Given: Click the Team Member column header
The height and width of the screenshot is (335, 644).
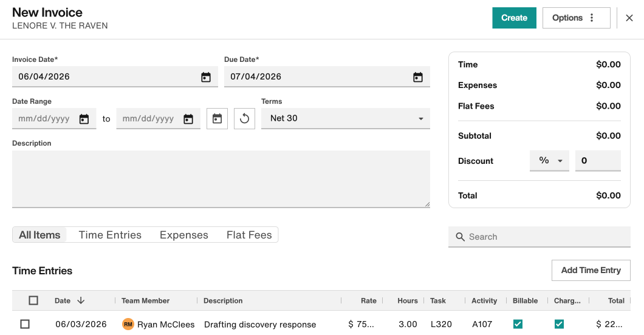Looking at the screenshot, I should 145,300.
